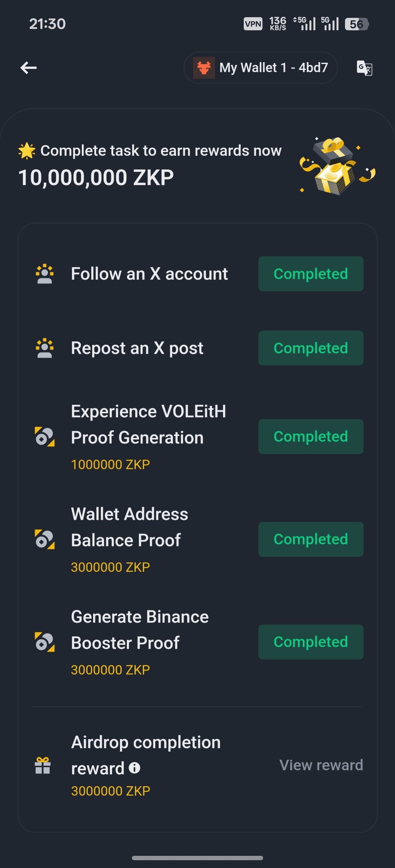
Task: Open the translate language icon
Action: [364, 68]
